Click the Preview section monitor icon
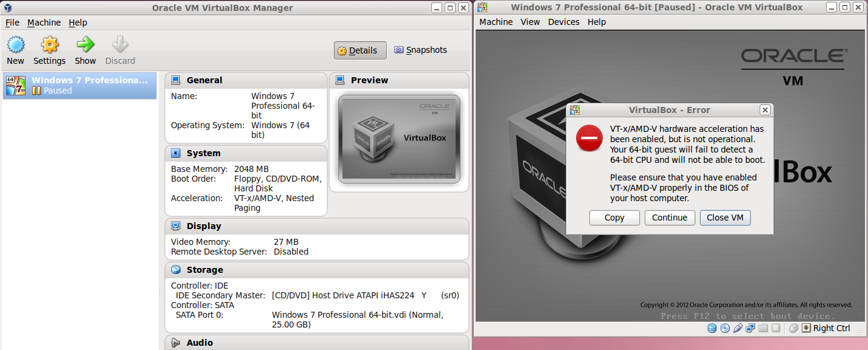The image size is (868, 350). coord(340,80)
